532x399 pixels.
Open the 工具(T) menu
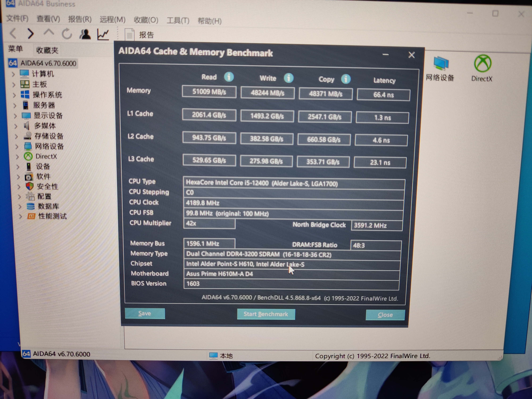coord(178,21)
